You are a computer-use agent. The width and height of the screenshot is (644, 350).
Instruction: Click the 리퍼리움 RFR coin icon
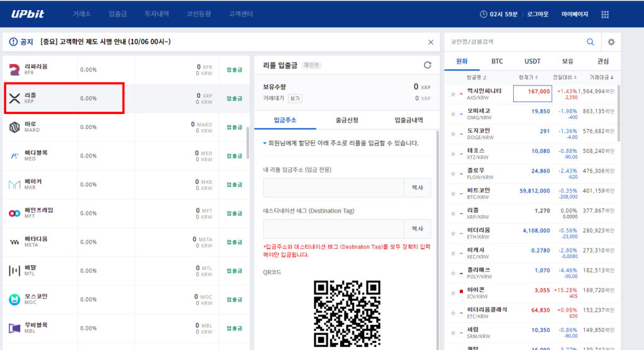[x=14, y=69]
